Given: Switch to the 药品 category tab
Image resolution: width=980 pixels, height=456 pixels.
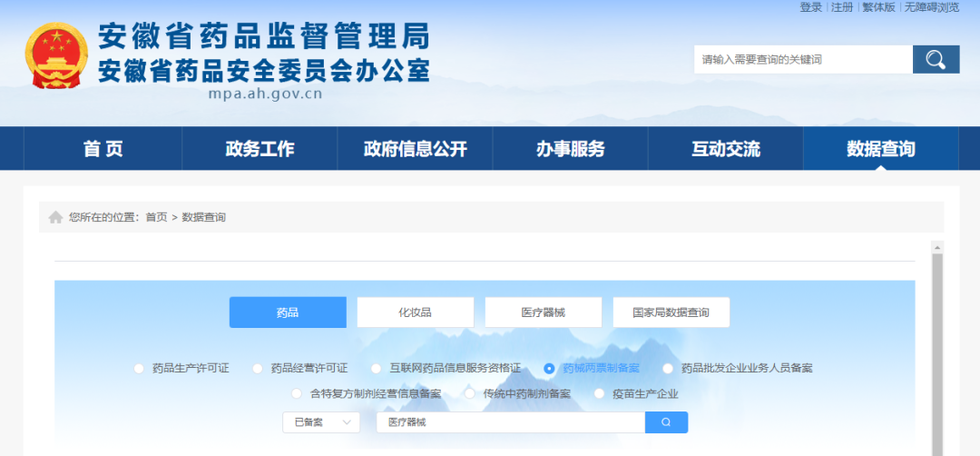Looking at the screenshot, I should 288,312.
